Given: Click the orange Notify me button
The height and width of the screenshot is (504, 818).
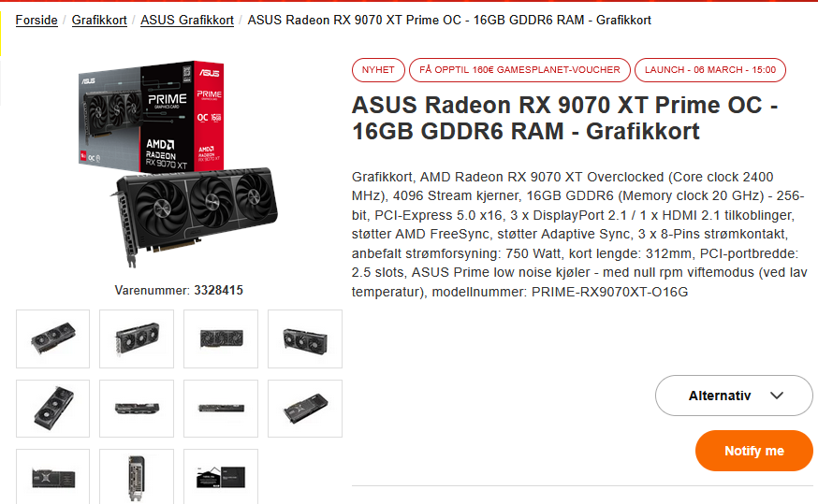Looking at the screenshot, I should pos(753,451).
